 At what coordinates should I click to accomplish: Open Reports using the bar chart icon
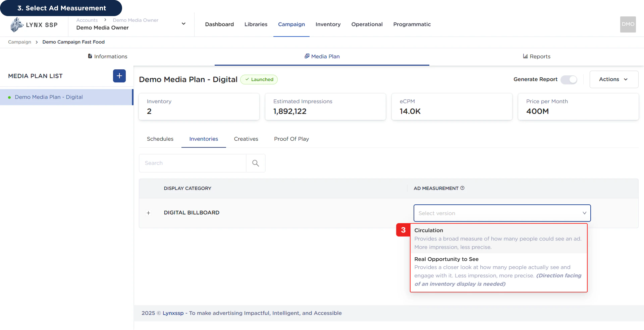tap(525, 56)
